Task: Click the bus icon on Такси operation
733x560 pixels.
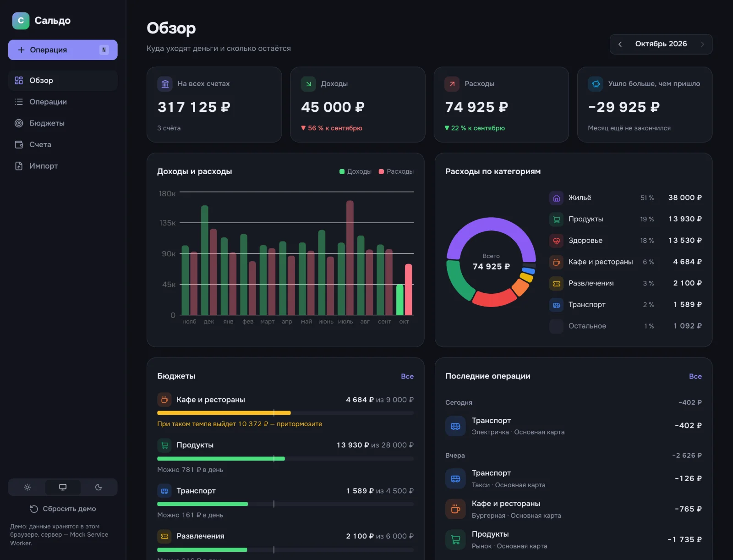Action: [455, 479]
